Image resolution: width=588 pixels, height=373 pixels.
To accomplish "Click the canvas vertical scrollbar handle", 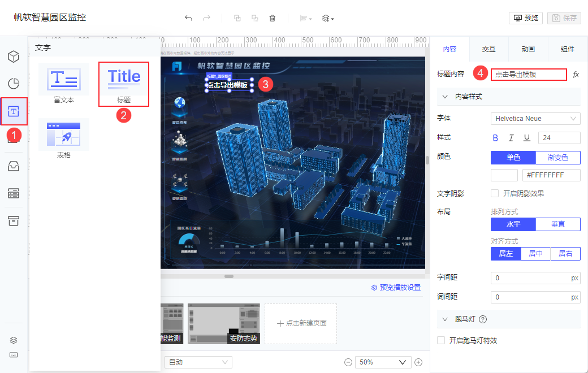I will 427,160.
